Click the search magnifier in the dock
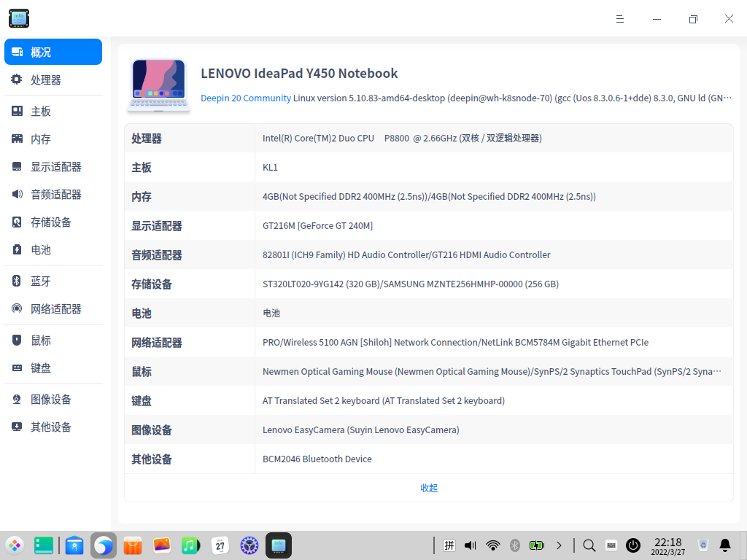The height and width of the screenshot is (560, 747). tap(589, 545)
